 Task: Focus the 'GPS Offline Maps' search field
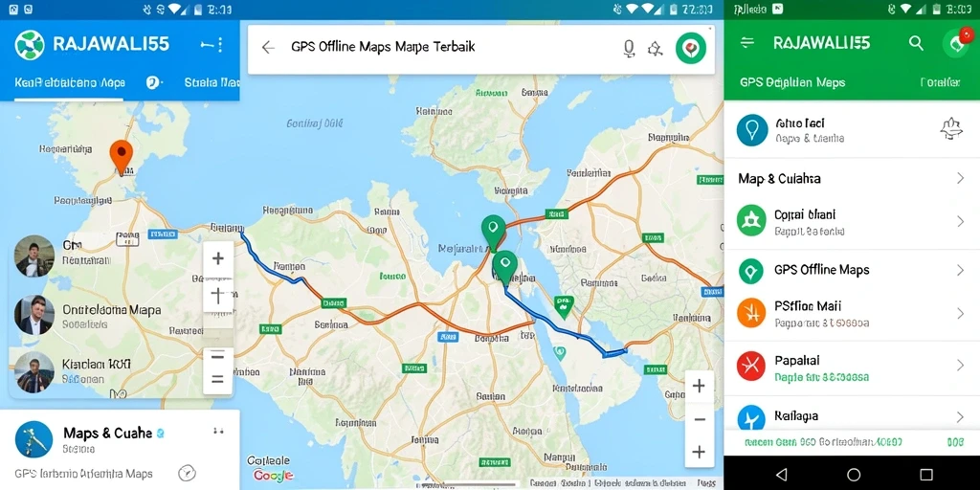(x=383, y=47)
